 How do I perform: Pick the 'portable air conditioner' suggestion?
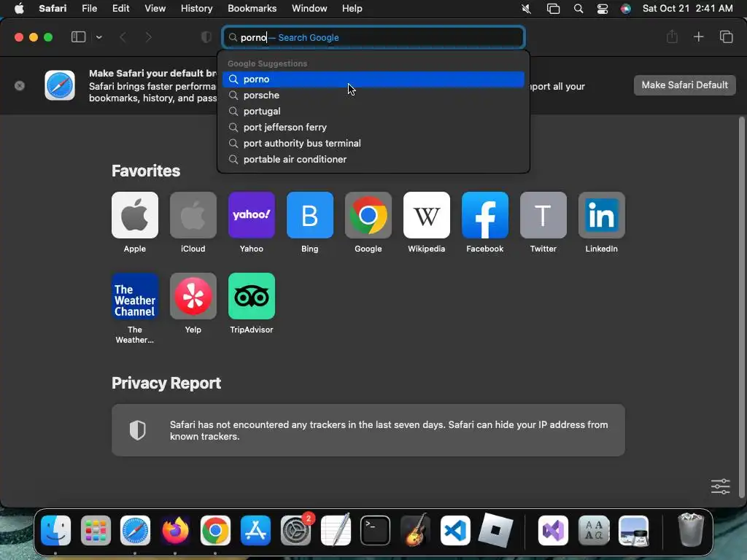(x=373, y=160)
